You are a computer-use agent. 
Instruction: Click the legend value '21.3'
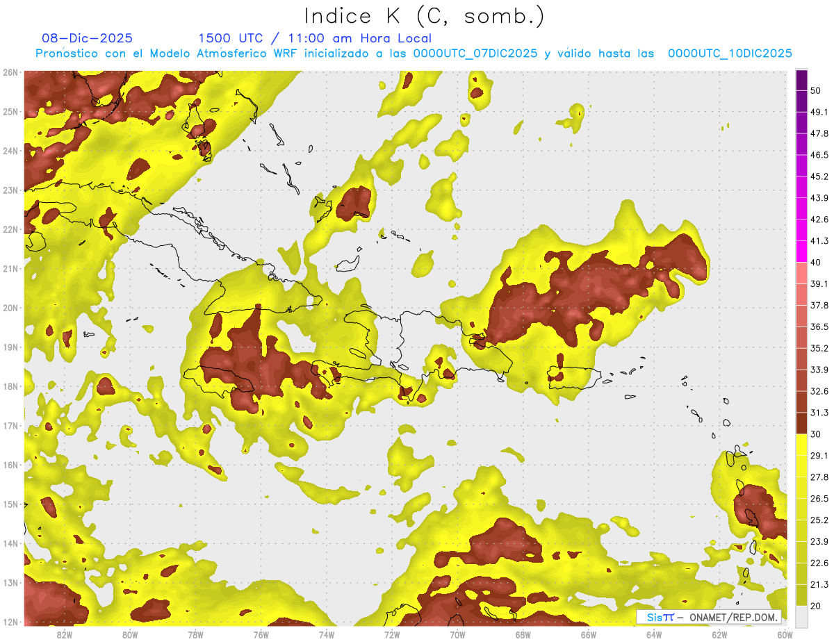click(819, 584)
